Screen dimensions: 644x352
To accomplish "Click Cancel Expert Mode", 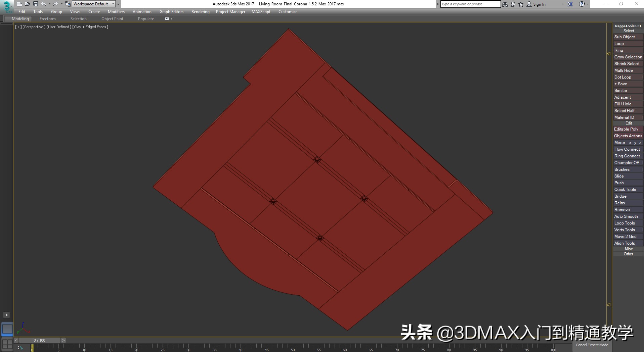I will coord(592,345).
